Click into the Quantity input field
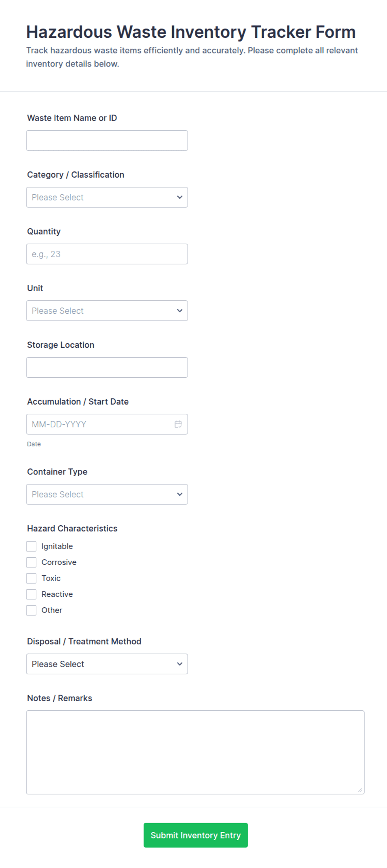The width and height of the screenshot is (387, 868). coord(107,254)
